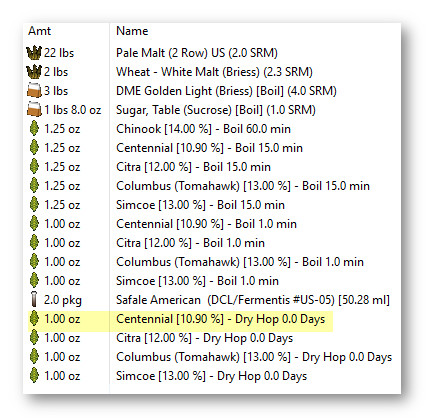Click the hop icon for Columbus Boil 1.0 min

tap(34, 262)
